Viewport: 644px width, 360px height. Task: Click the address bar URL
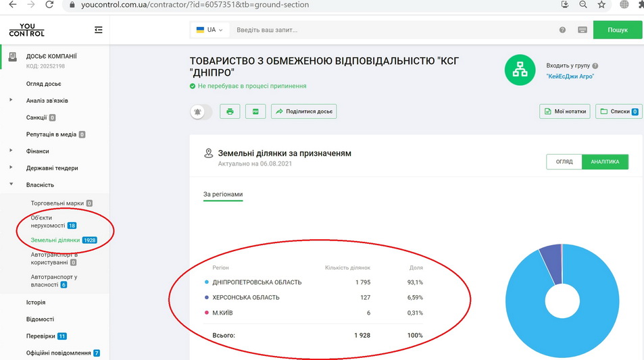click(195, 5)
